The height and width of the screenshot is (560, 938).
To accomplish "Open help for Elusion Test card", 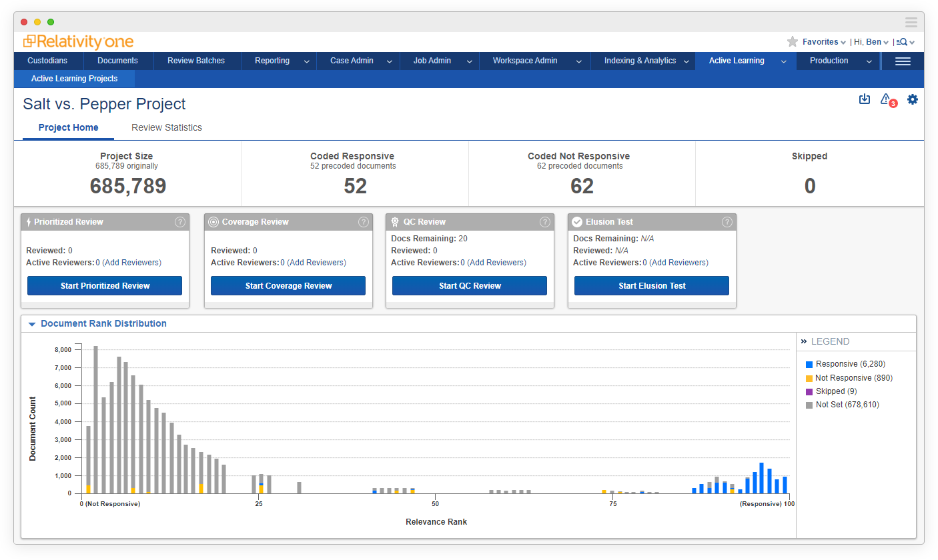I will click(727, 222).
